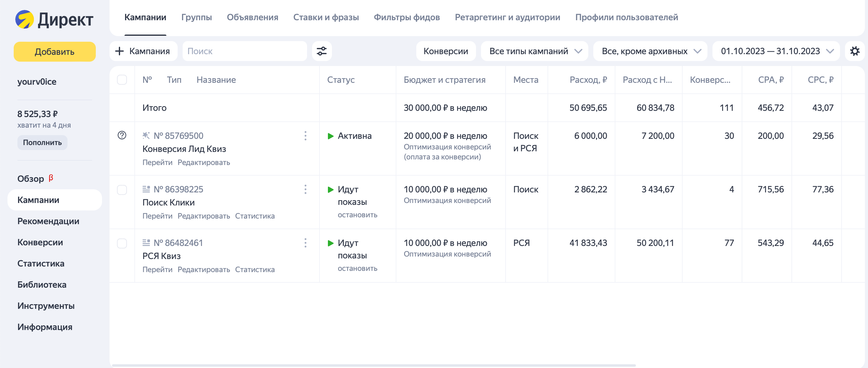The height and width of the screenshot is (368, 868).
Task: Click the Поиск search field
Action: pyautogui.click(x=244, y=51)
